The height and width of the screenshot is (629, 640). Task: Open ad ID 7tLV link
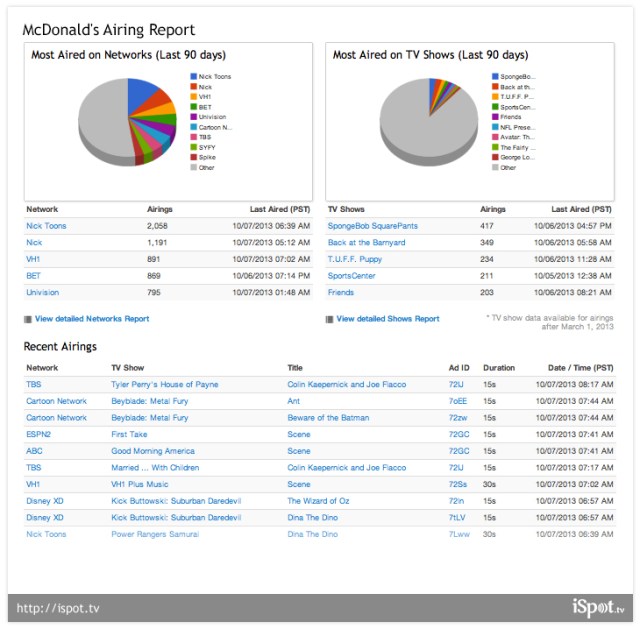click(457, 518)
